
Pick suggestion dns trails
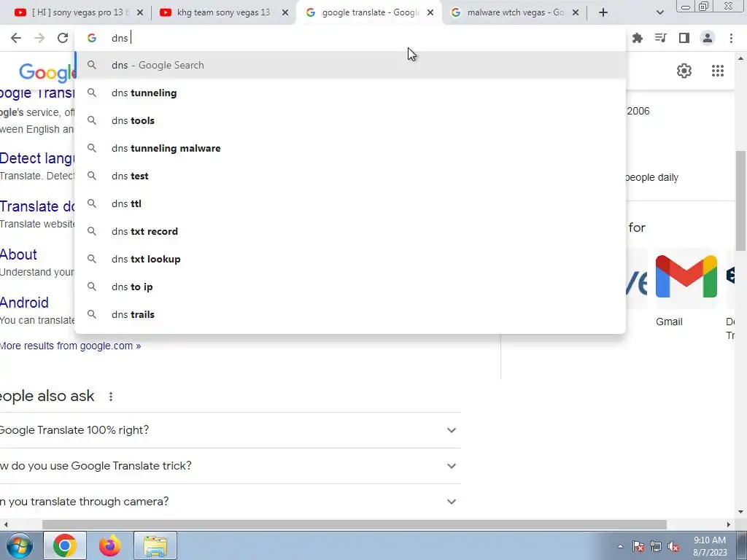coord(350,314)
